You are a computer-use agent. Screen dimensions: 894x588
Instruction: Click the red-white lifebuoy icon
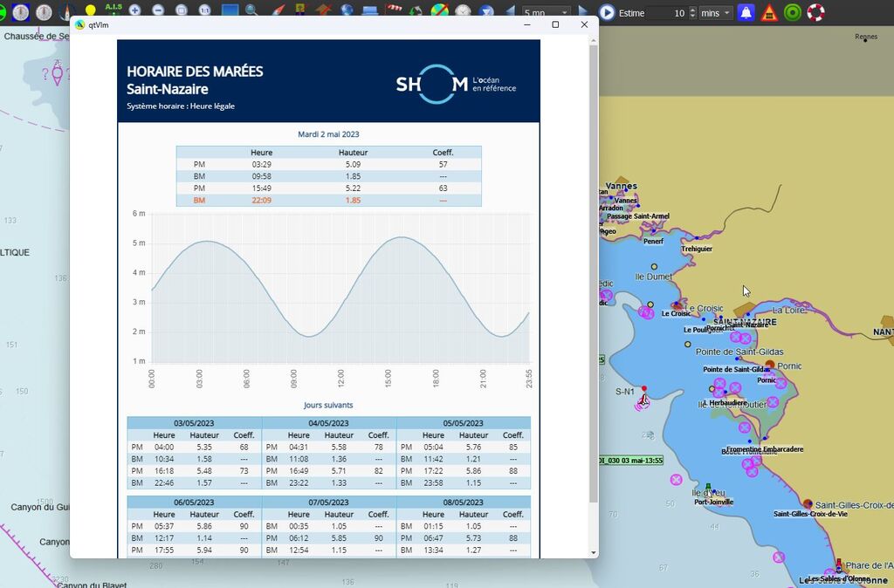[x=816, y=12]
